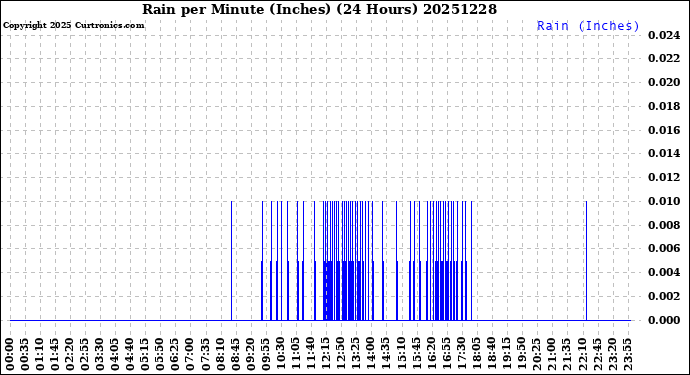
Task: Click the 02:20 time axis label
Action: [70, 355]
